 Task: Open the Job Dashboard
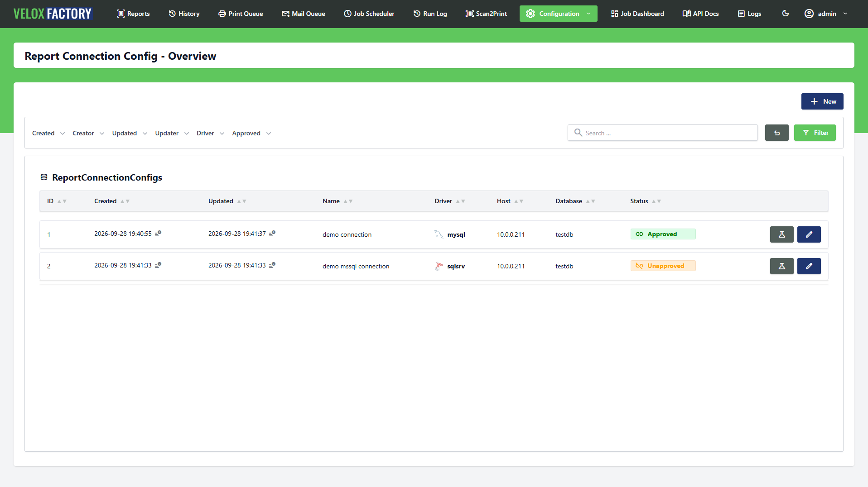tap(637, 14)
